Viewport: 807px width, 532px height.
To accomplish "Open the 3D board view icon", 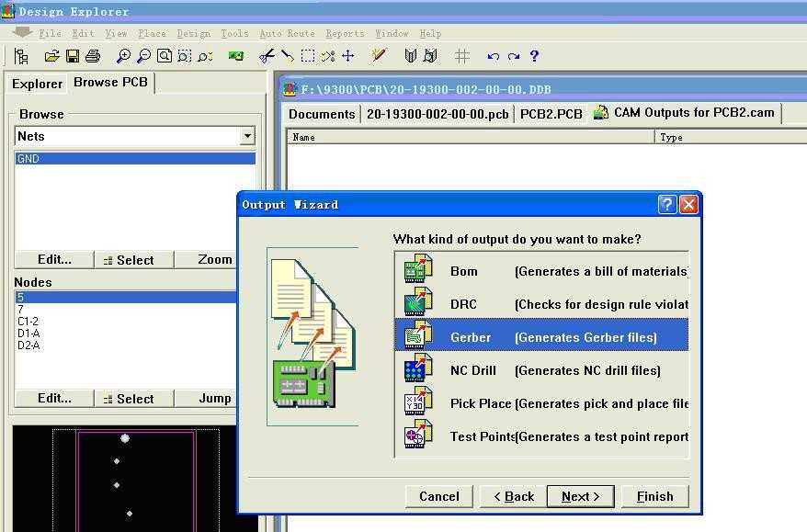I will click(235, 55).
